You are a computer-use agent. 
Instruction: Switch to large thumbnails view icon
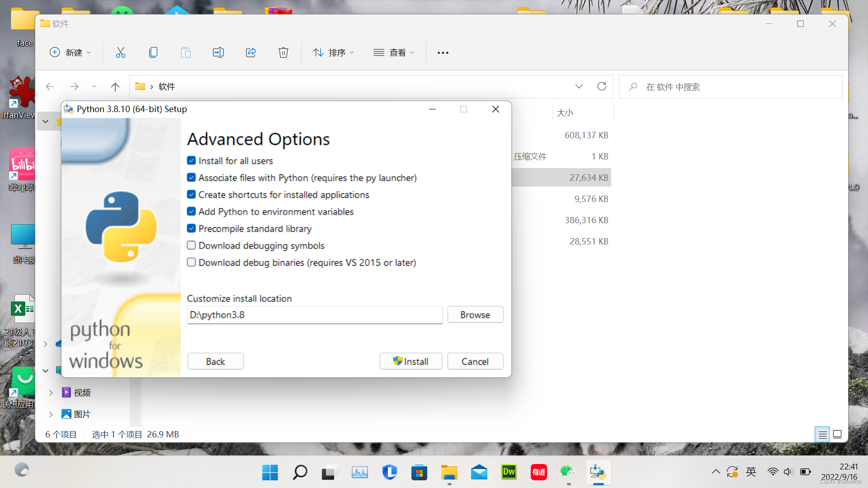tap(837, 434)
